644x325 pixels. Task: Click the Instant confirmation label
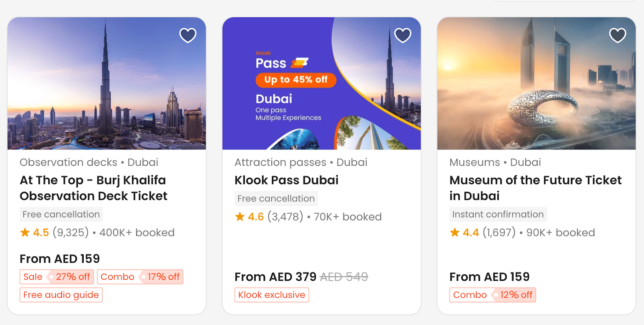pyautogui.click(x=498, y=214)
